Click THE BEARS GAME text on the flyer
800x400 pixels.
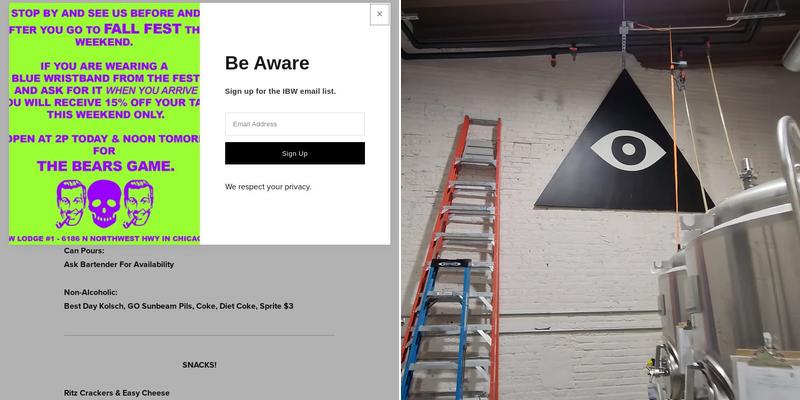pos(106,166)
